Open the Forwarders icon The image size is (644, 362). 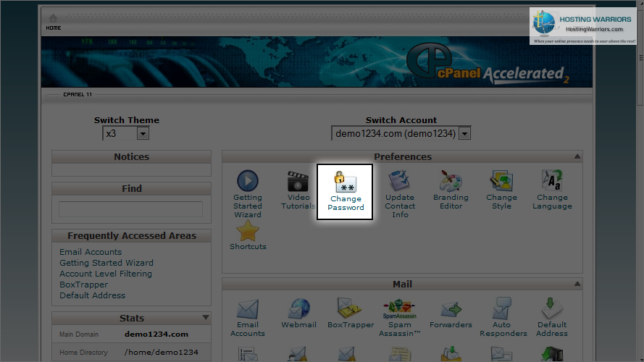point(451,309)
